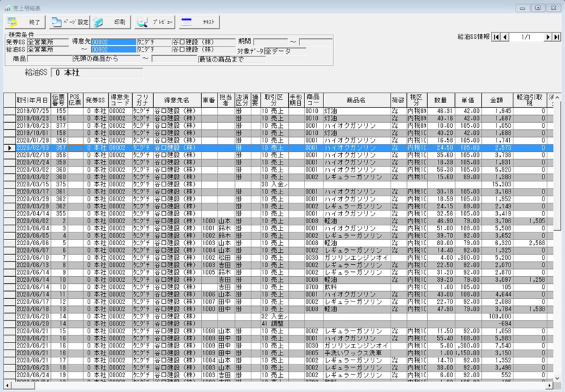Click the 取引年月日 column header

coord(32,100)
